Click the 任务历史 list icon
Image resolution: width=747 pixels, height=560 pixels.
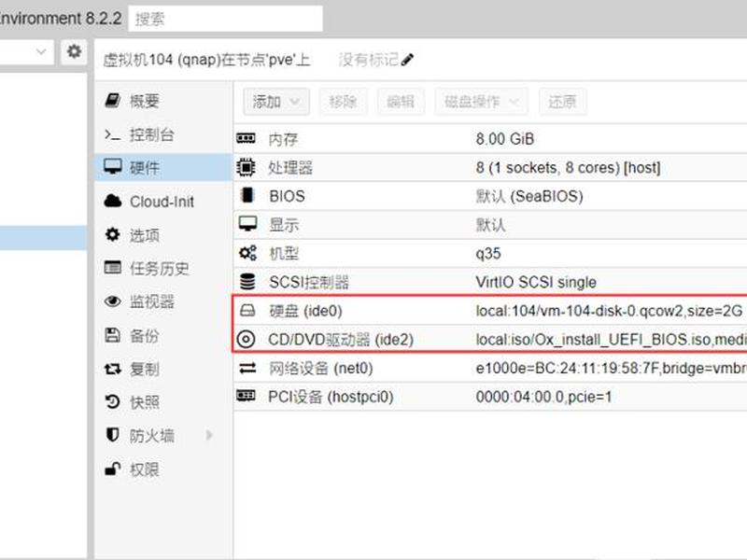[112, 268]
